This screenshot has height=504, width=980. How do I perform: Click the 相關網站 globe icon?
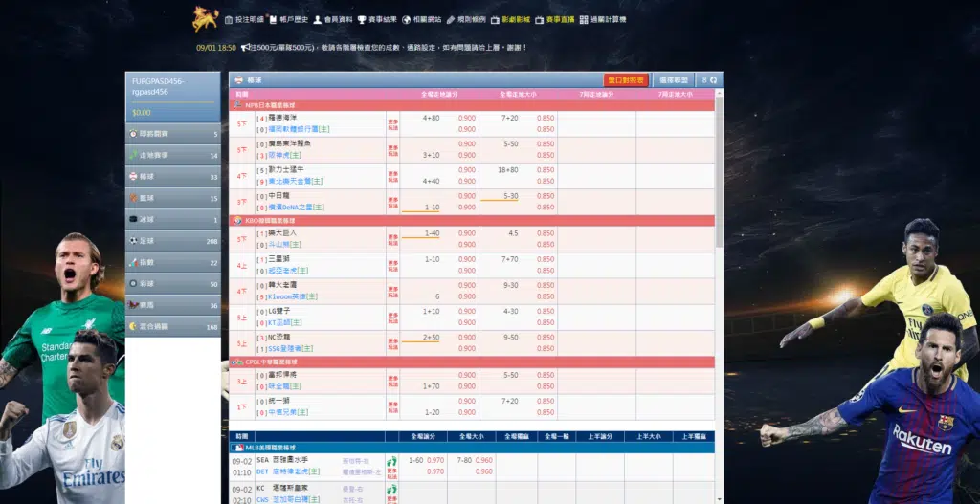click(406, 19)
